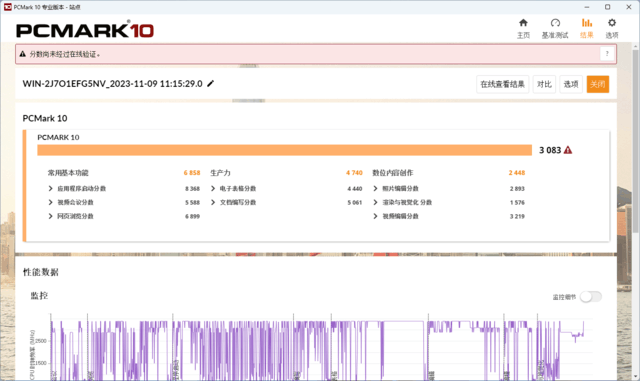Expand the 照片编辑分数 row

pyautogui.click(x=375, y=188)
